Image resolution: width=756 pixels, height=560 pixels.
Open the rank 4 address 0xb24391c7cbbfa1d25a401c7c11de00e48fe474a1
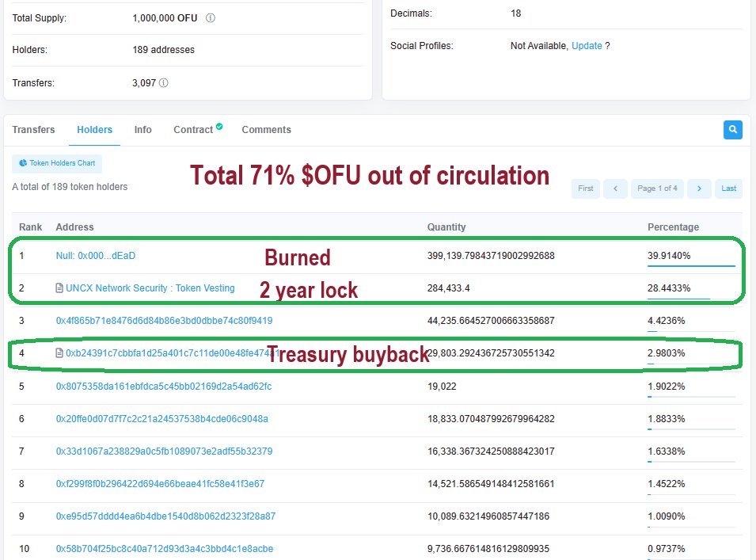pyautogui.click(x=172, y=353)
